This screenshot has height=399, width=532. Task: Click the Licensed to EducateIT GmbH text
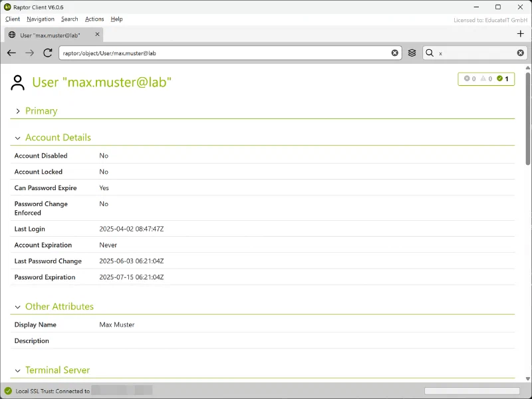tap(490, 21)
